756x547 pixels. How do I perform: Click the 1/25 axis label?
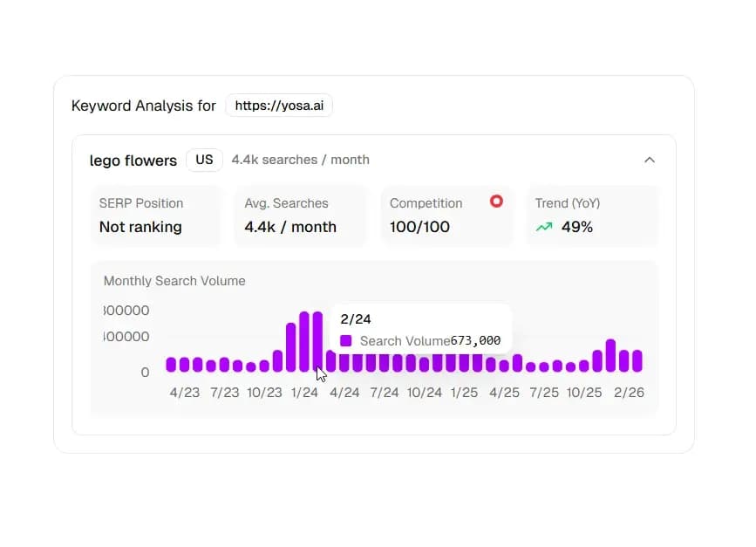pyautogui.click(x=464, y=393)
